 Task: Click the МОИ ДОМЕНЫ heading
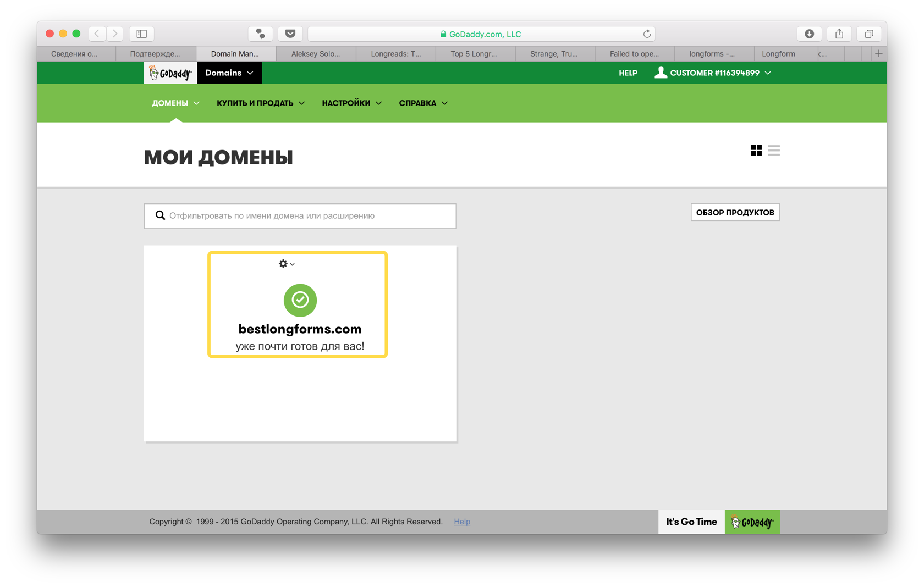tap(218, 157)
